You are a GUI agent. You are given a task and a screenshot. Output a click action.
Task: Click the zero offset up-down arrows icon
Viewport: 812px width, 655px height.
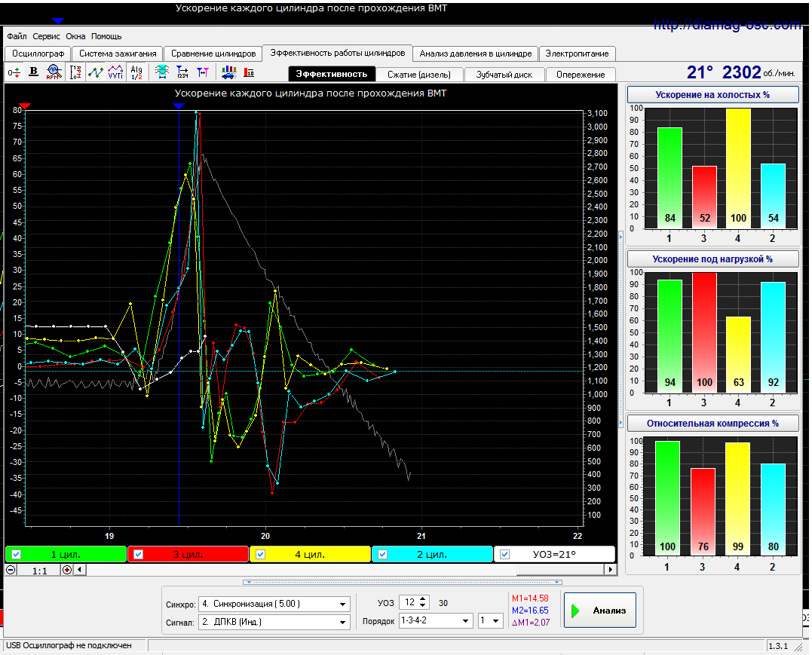(14, 72)
